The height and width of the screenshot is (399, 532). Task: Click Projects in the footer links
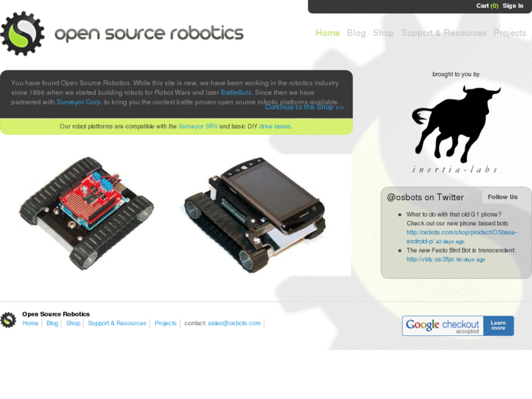coord(165,324)
